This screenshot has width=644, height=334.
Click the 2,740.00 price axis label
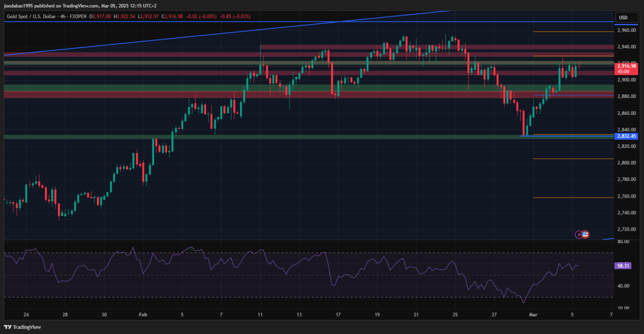pos(626,213)
